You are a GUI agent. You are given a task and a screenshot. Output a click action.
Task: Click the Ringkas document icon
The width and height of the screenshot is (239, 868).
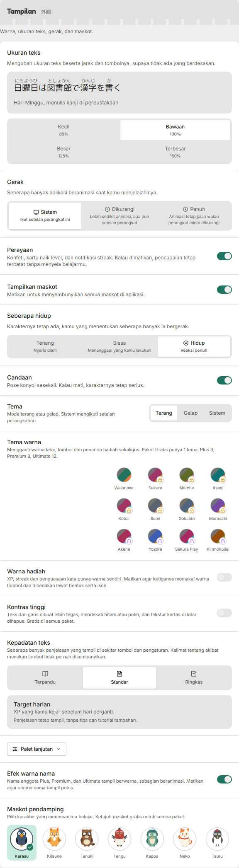point(194,674)
